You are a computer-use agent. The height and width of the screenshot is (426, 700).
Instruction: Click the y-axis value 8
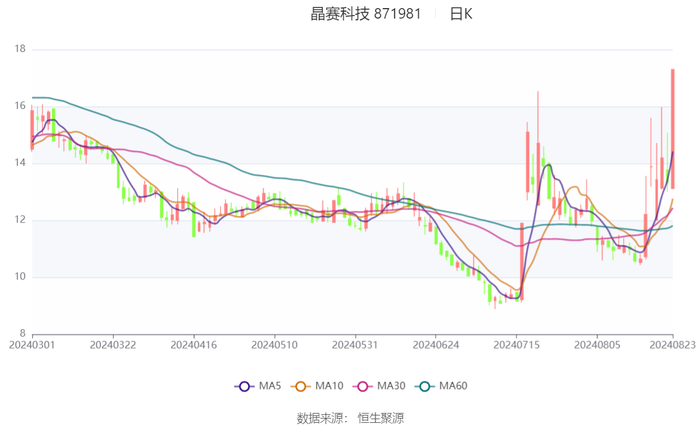coord(23,334)
